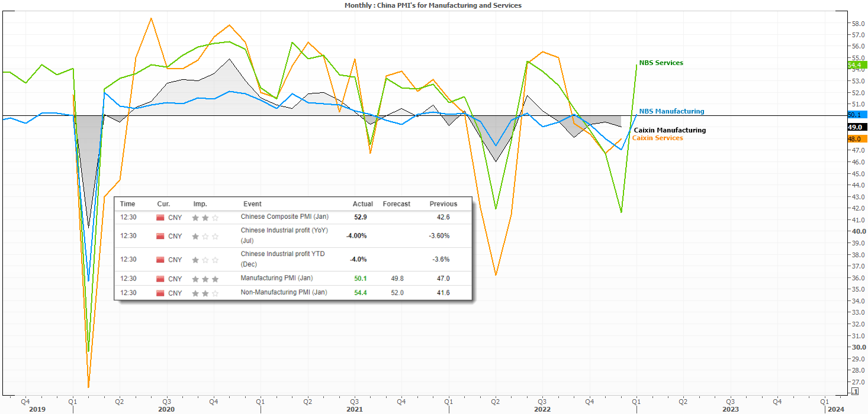Click the importance stars for Chinese Composite PMI
The height and width of the screenshot is (414, 868).
205,218
